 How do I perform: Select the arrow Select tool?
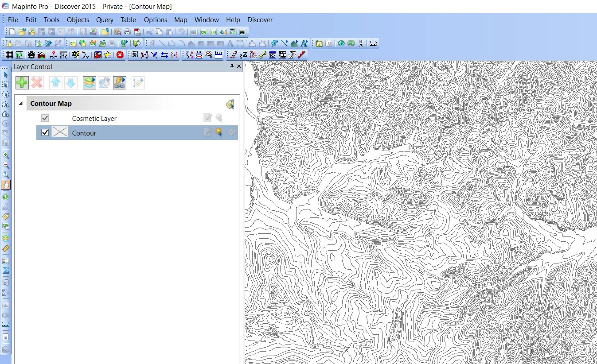click(x=6, y=74)
